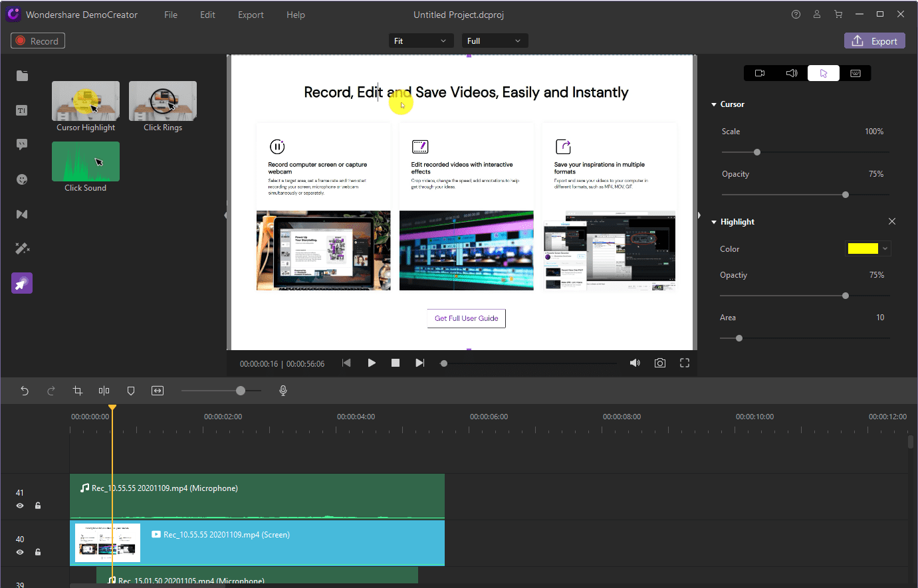Open the Export menu
This screenshot has width=918, height=588.
click(x=251, y=15)
